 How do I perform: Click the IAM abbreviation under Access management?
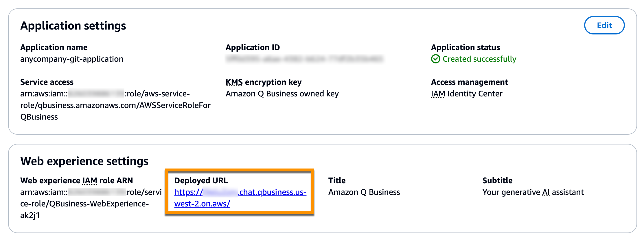[438, 94]
